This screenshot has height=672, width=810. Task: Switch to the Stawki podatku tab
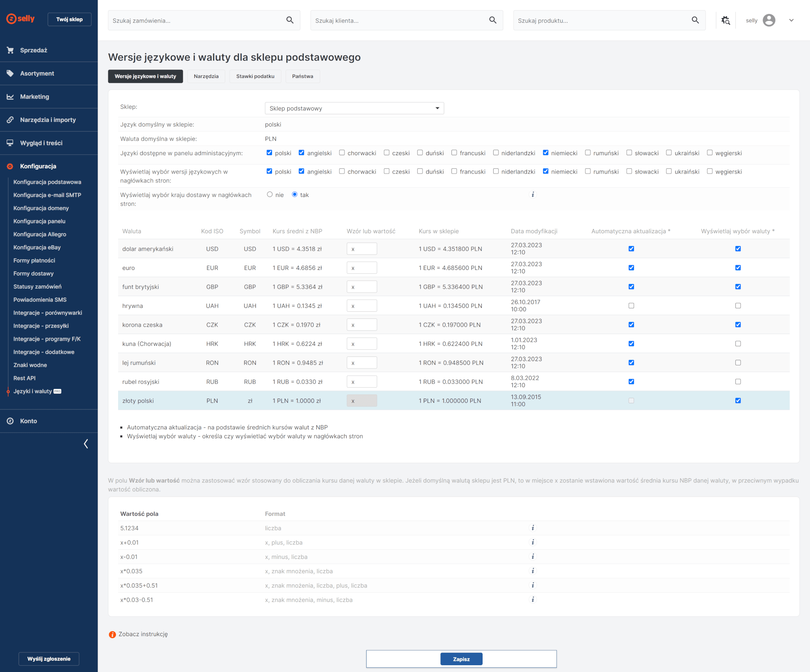click(x=255, y=76)
